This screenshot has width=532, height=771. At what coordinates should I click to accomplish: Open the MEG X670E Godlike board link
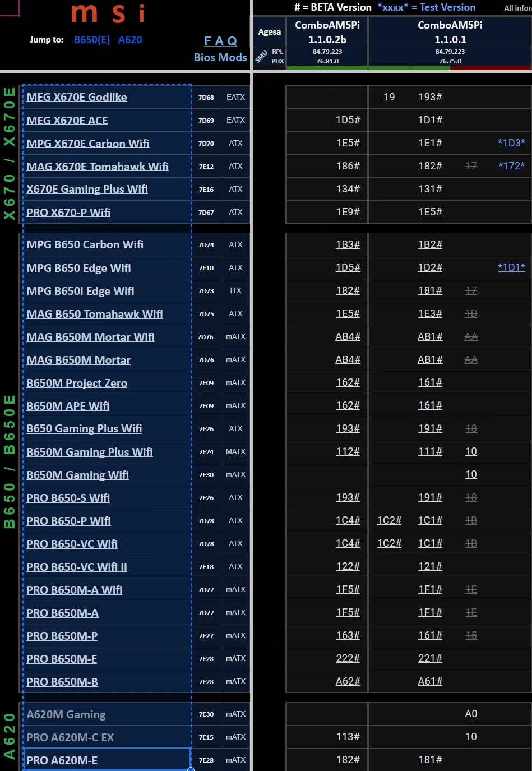tap(77, 97)
